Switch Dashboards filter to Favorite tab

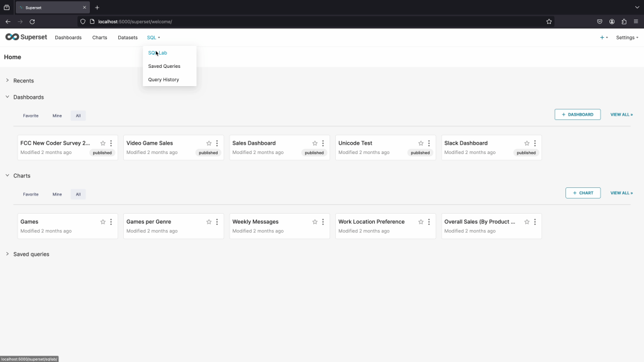(31, 116)
